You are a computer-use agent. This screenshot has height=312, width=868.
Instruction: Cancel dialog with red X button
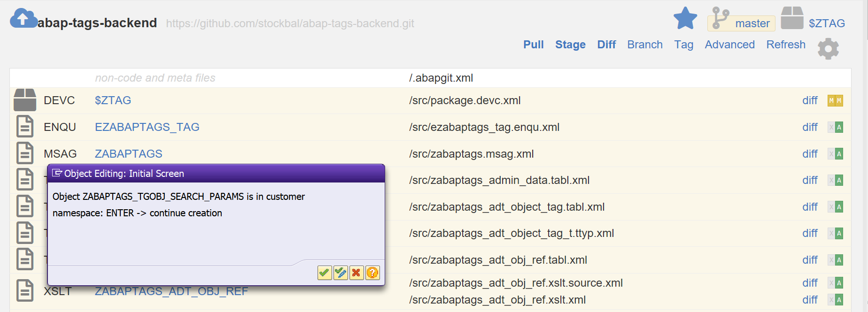click(x=356, y=273)
